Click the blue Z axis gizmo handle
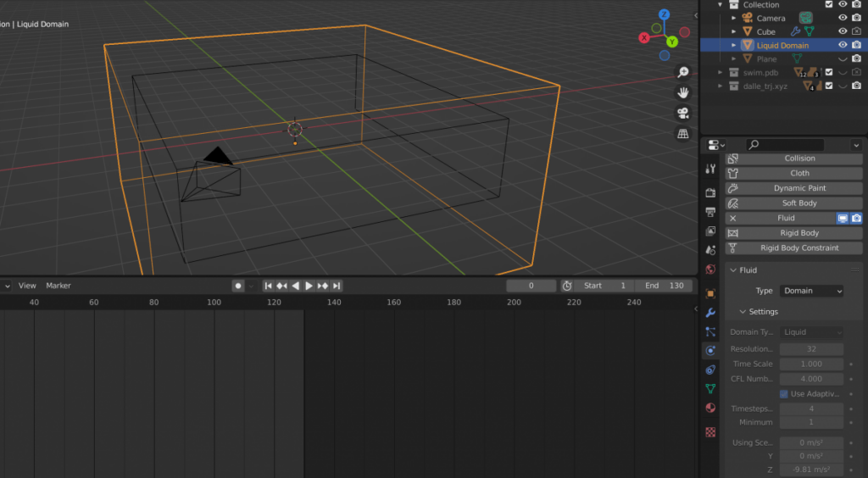The image size is (868, 478). click(665, 15)
